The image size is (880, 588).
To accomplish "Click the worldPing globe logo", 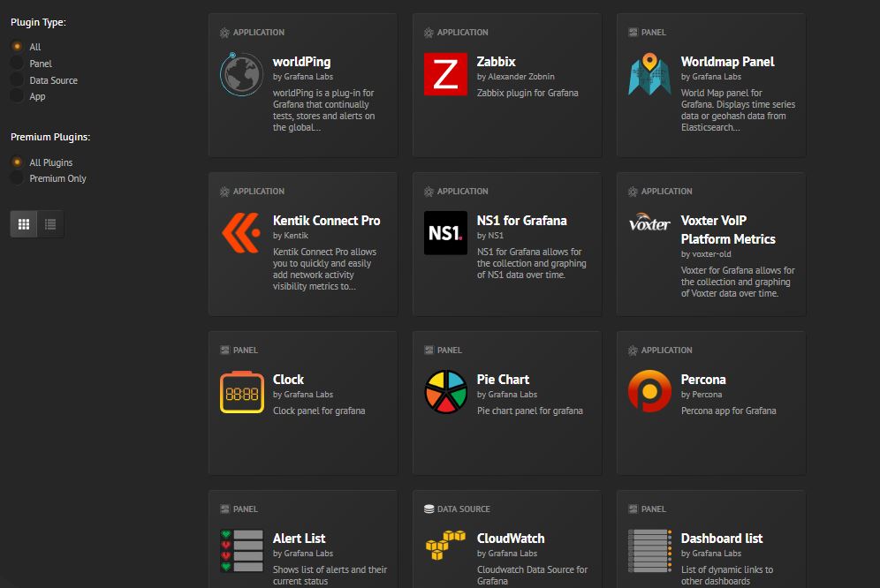I will pyautogui.click(x=241, y=74).
